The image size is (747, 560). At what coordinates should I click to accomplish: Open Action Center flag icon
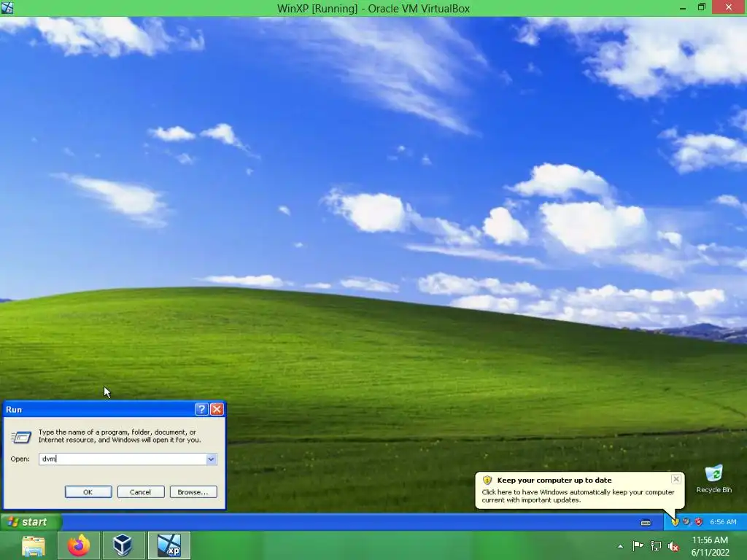pos(638,546)
